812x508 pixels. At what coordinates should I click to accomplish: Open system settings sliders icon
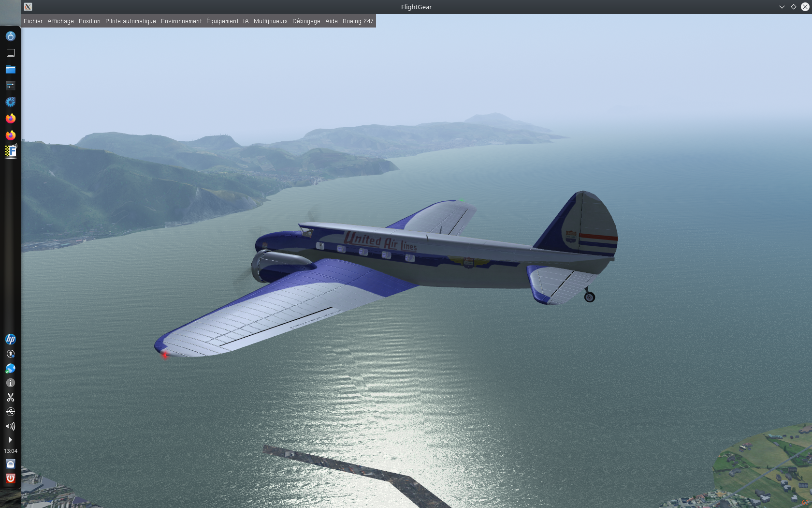point(10,86)
